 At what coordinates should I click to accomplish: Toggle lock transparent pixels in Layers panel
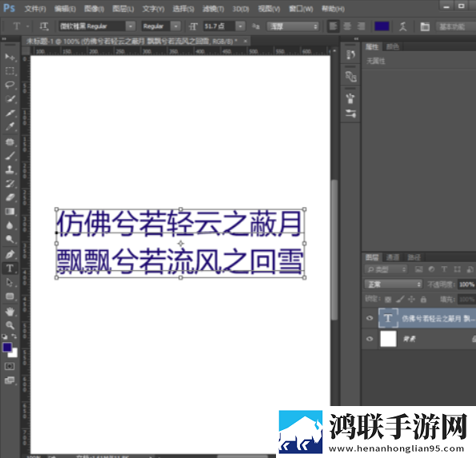tap(388, 300)
